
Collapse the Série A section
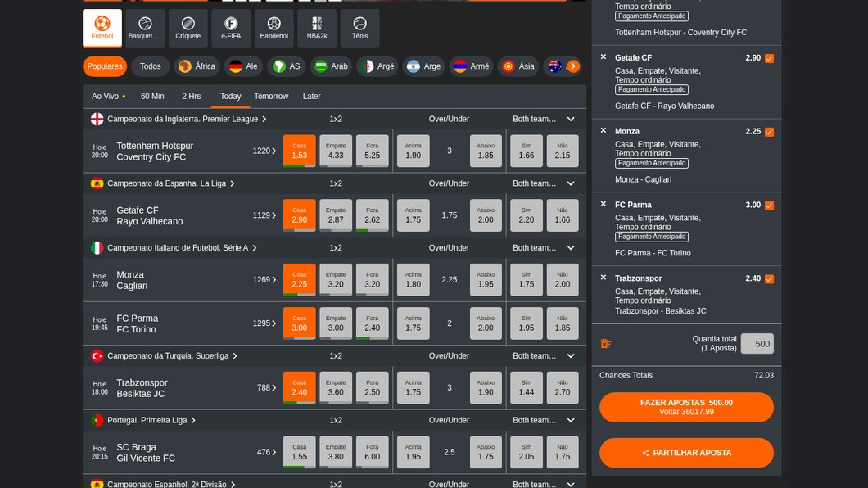(x=571, y=248)
